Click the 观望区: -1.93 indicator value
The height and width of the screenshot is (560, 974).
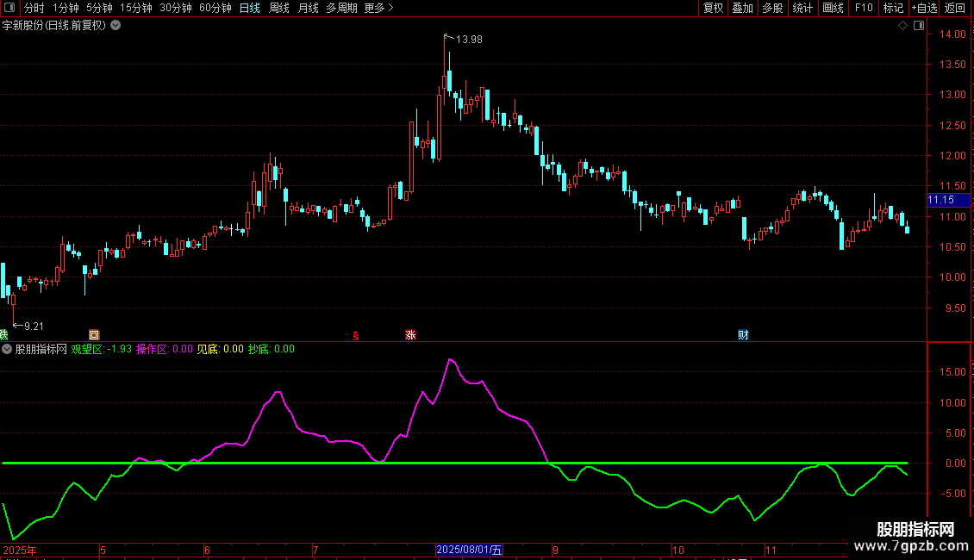[101, 349]
